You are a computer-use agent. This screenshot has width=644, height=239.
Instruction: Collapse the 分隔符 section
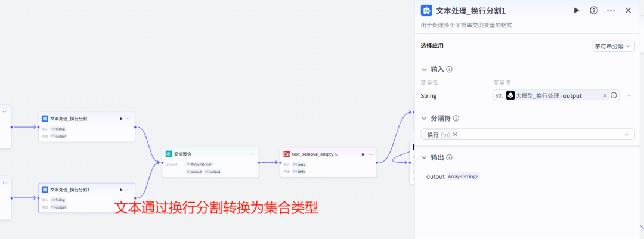point(425,118)
